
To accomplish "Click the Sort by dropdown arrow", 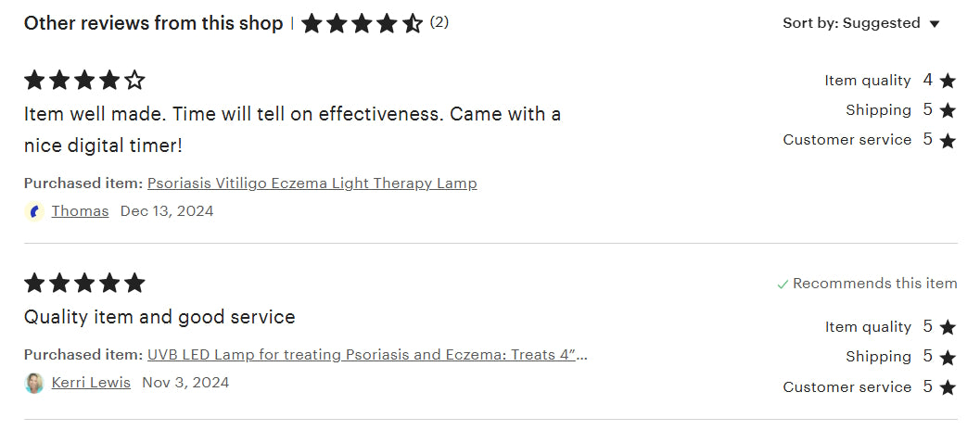I will coord(935,24).
